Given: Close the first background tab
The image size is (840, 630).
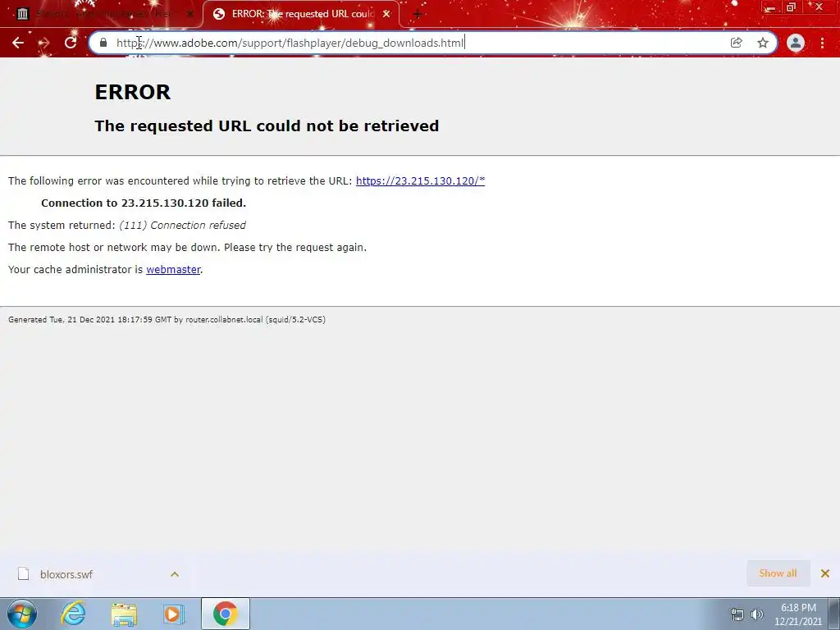Looking at the screenshot, I should point(190,14).
